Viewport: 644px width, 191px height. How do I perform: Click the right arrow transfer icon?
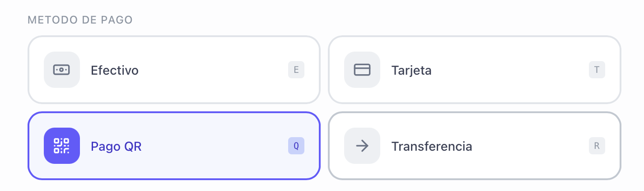click(362, 146)
